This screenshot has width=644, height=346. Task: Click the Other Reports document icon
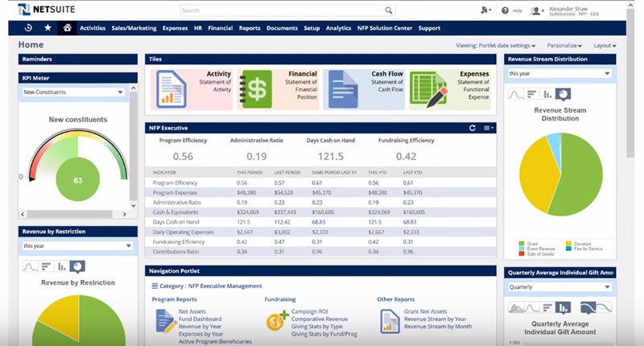390,320
